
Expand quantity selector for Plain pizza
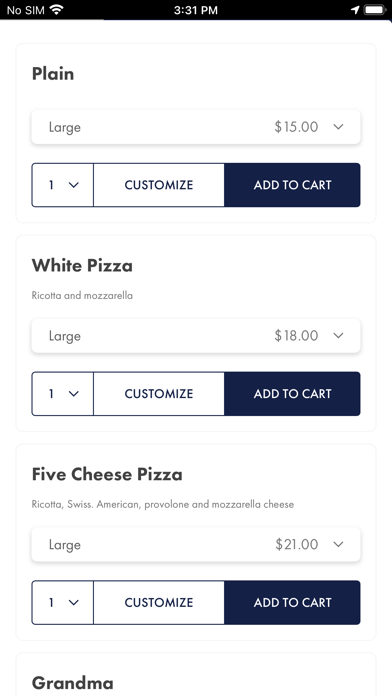63,185
